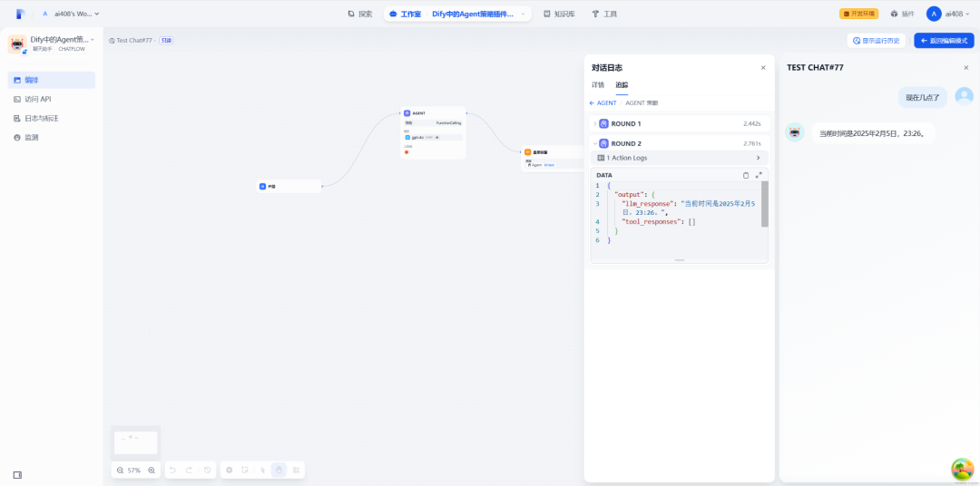Click the organize nodes icon
This screenshot has height=486, width=980.
click(x=296, y=470)
